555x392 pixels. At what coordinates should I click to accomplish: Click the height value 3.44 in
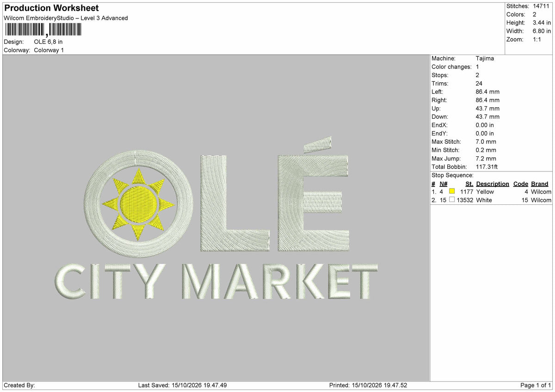pos(542,23)
